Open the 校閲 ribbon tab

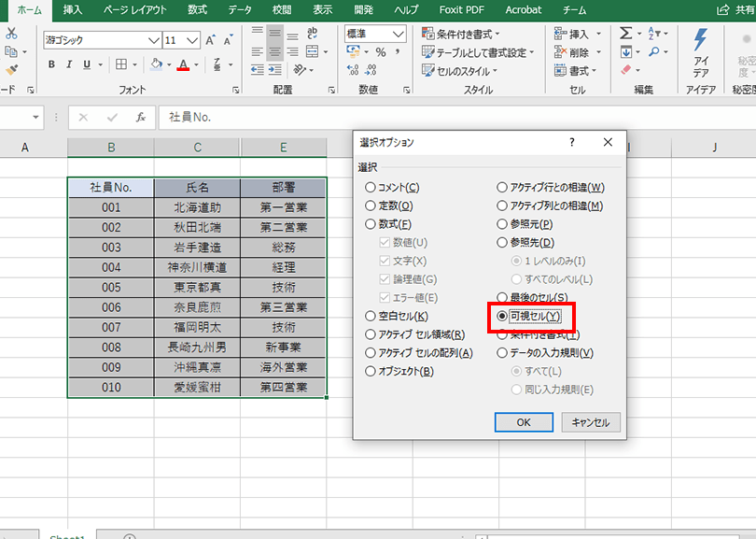point(282,9)
